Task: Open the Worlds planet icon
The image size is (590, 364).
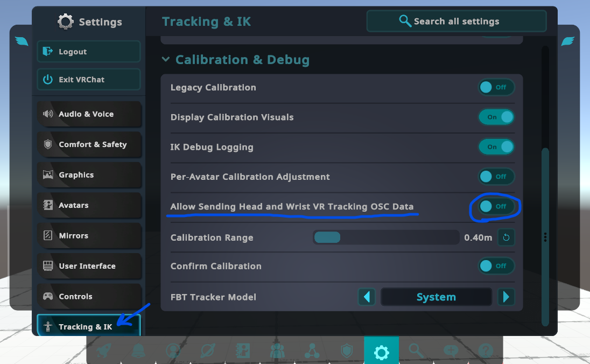Action: (x=208, y=351)
